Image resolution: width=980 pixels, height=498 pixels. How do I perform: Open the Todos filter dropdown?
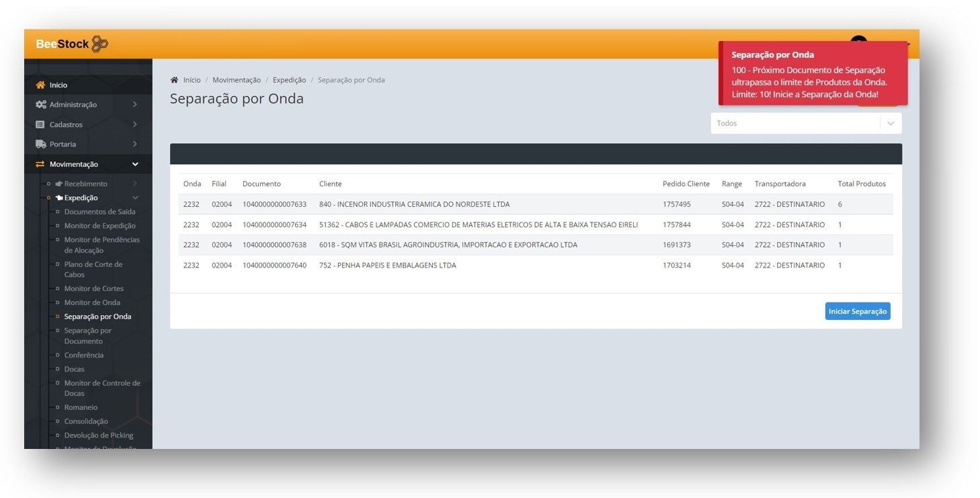coord(805,124)
